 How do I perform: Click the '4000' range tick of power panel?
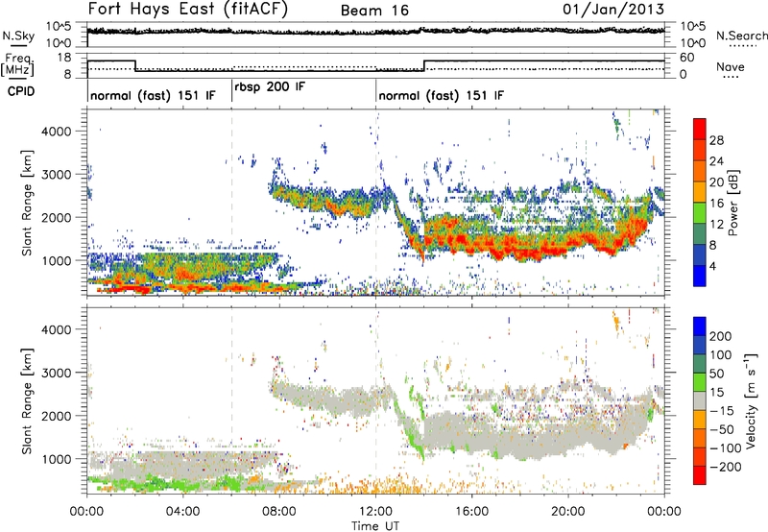57,132
